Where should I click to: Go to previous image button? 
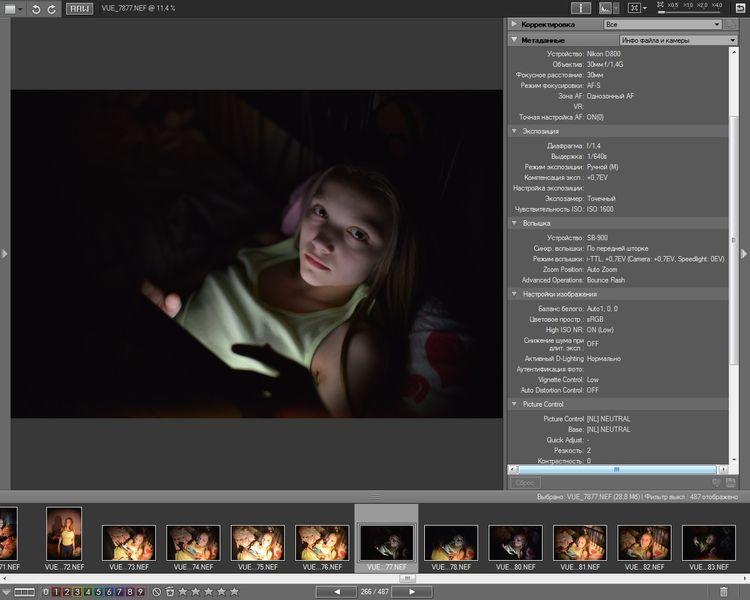click(336, 592)
